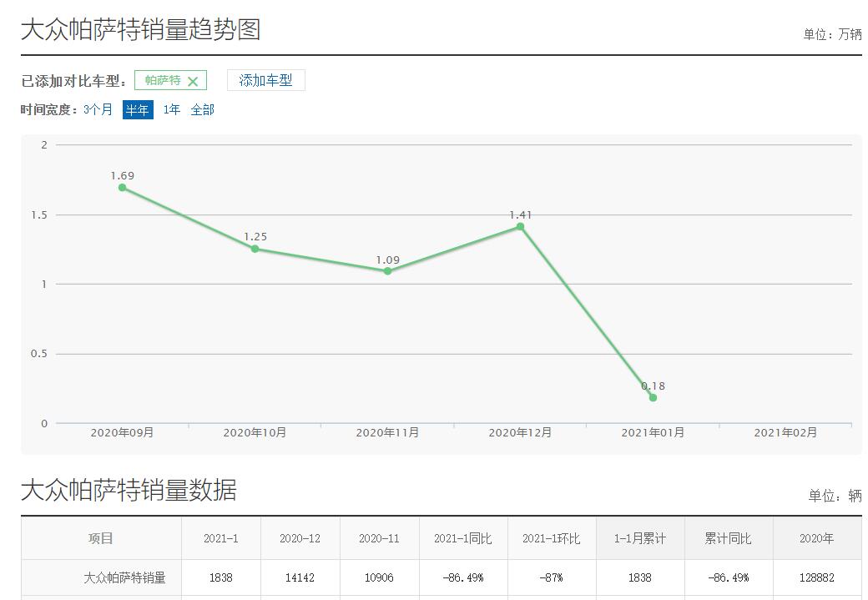Click the 2020年 column header
The image size is (868, 600).
click(817, 538)
